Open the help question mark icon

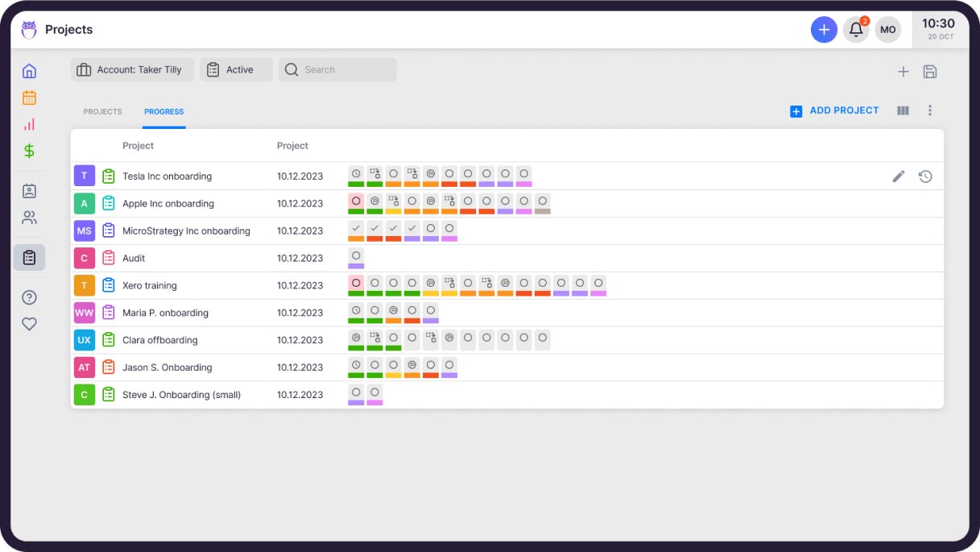[29, 297]
